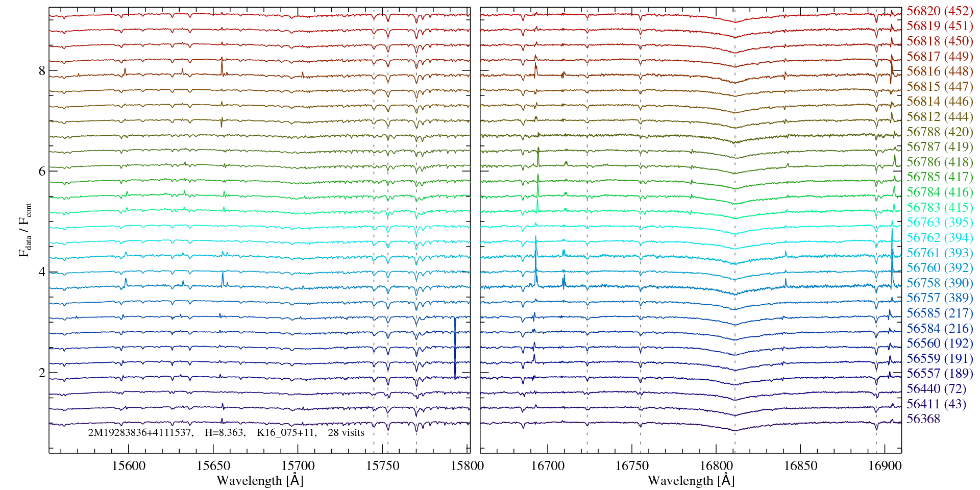The image size is (980, 490).
Task: Click the right panel Wavelength axis title
Action: point(691,480)
